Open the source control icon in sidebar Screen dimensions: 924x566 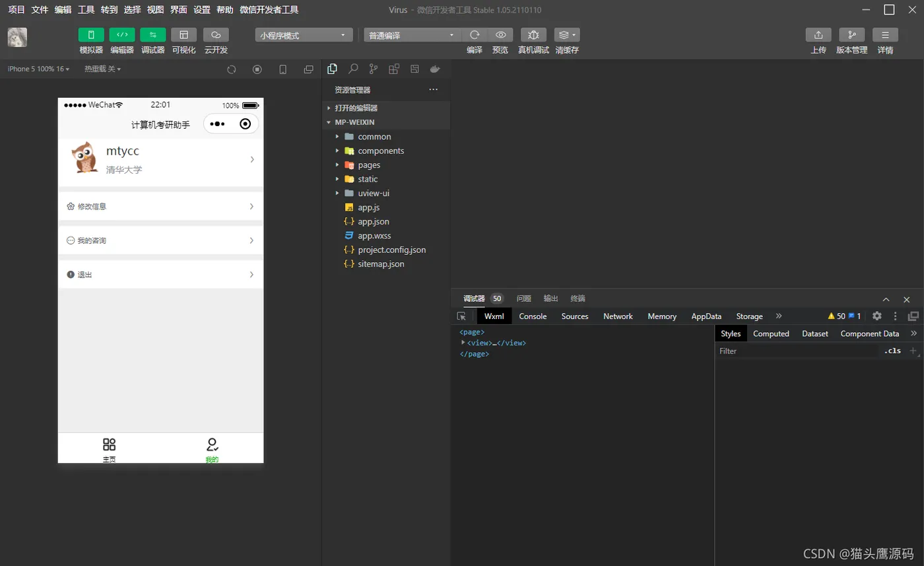(x=374, y=69)
